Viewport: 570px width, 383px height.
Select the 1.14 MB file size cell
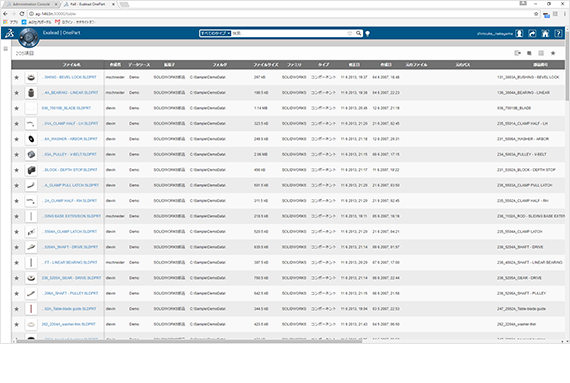261,108
